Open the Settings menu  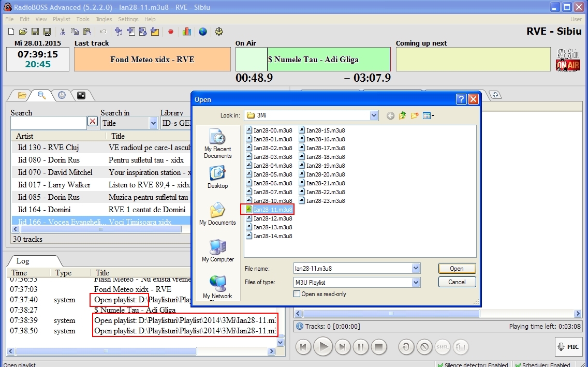128,19
